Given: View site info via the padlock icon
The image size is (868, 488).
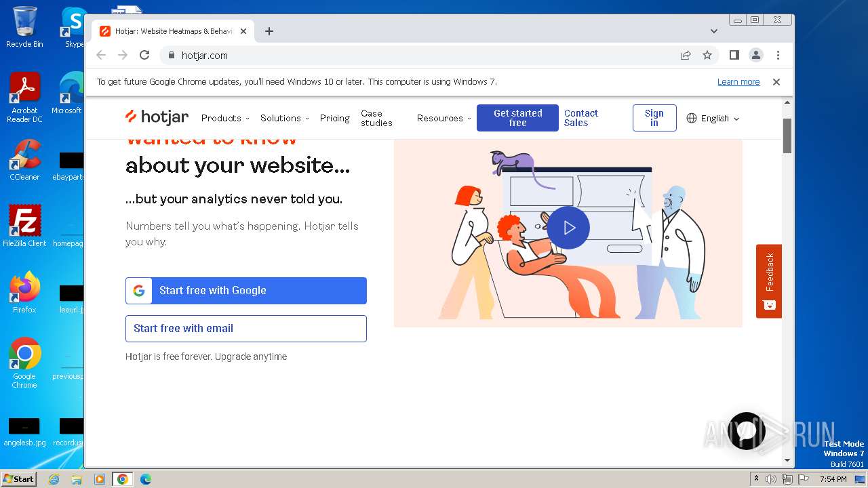Looking at the screenshot, I should pyautogui.click(x=171, y=55).
